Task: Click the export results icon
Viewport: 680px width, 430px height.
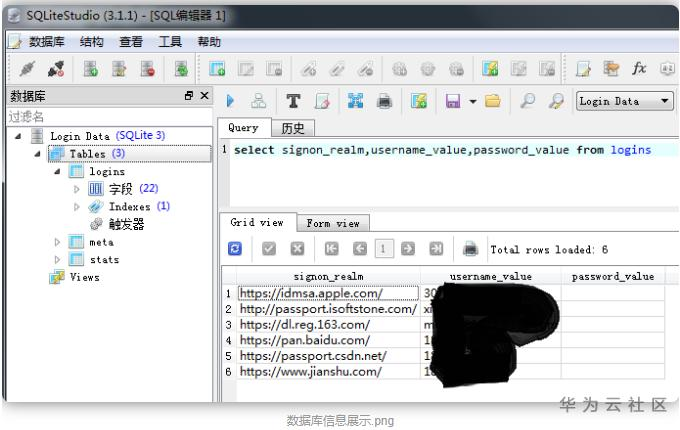Action: coord(356,101)
